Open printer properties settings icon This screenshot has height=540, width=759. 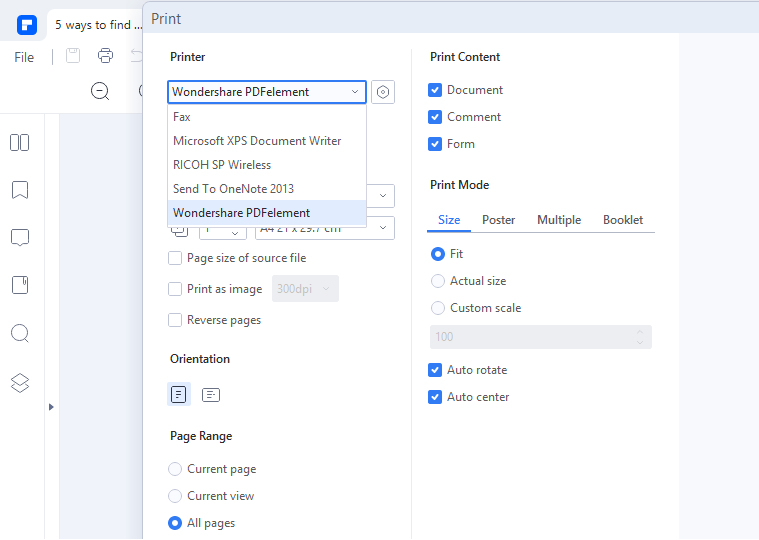[x=383, y=92]
